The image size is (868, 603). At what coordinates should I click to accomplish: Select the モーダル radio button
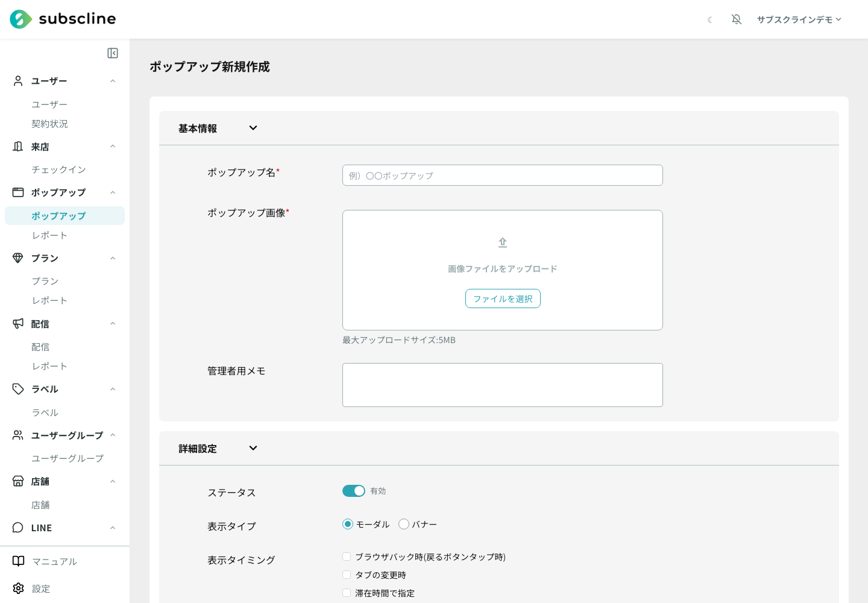point(348,524)
